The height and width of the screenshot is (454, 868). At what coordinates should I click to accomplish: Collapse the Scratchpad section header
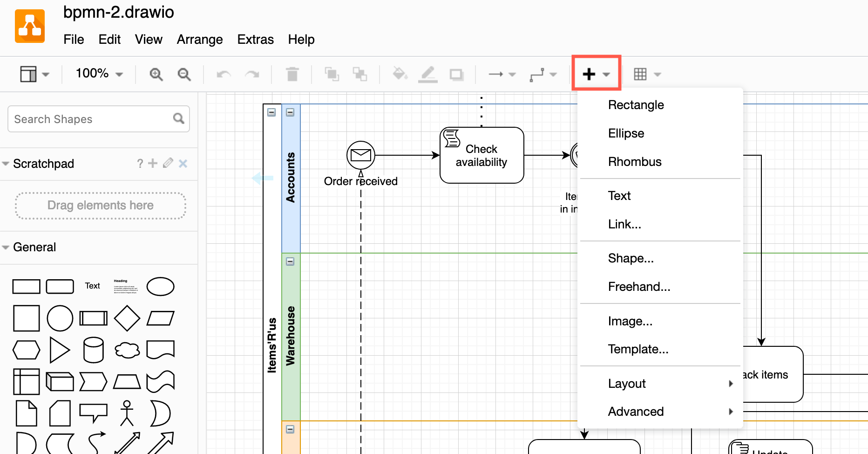click(x=6, y=163)
